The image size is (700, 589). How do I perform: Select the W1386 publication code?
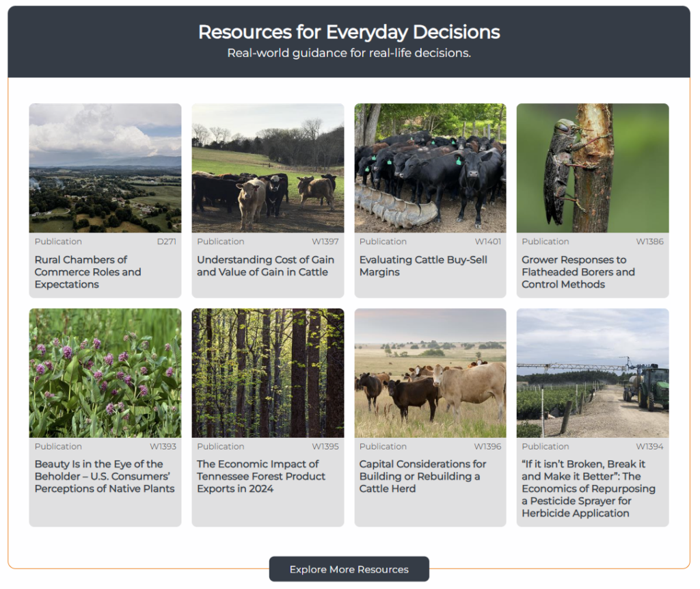650,241
